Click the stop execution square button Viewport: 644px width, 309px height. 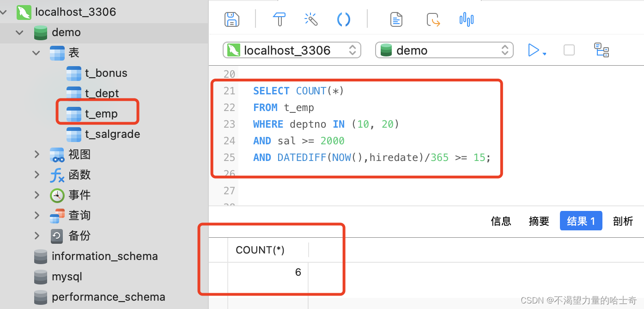pos(569,50)
